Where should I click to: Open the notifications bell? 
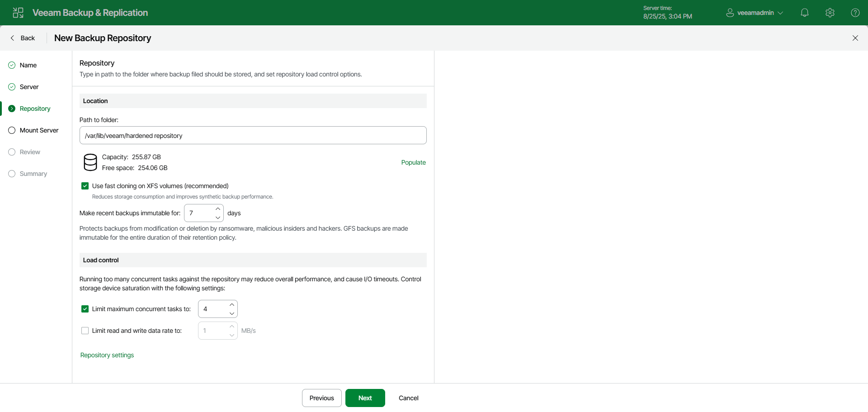pyautogui.click(x=805, y=13)
